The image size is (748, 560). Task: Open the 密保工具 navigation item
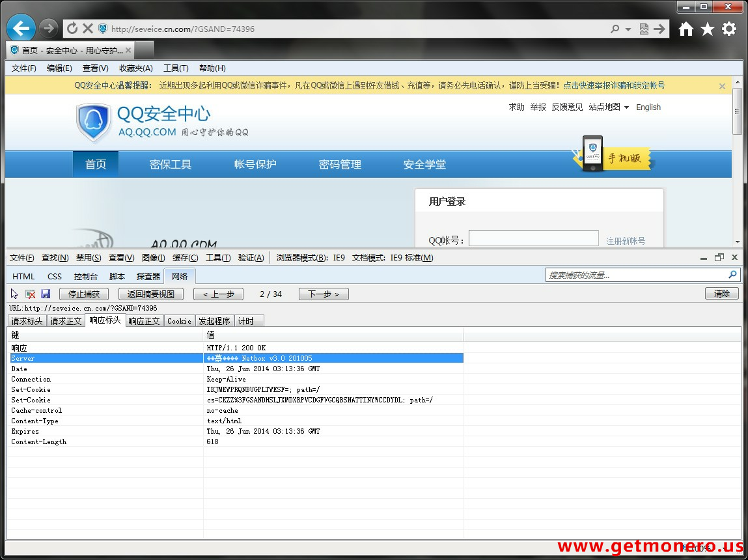171,165
